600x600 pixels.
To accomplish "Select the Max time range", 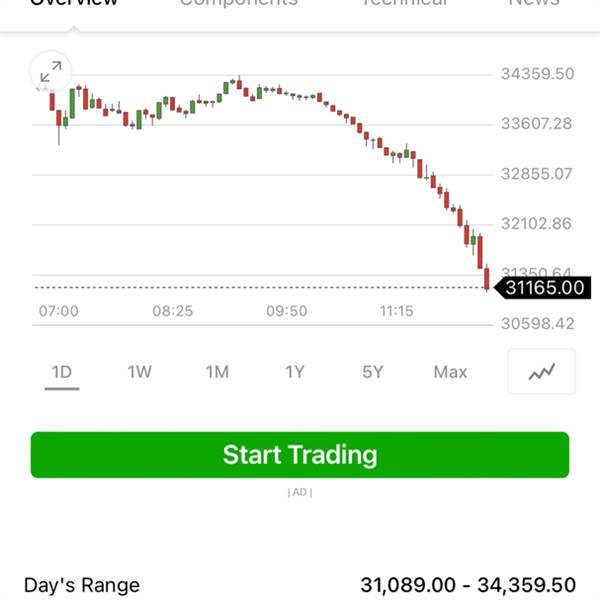I will coord(450,372).
